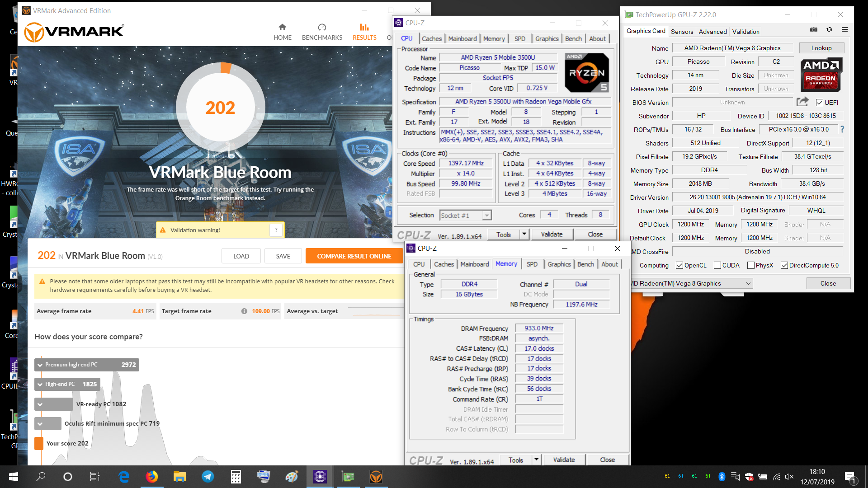
Task: Click the 202 score circle
Action: point(220,107)
